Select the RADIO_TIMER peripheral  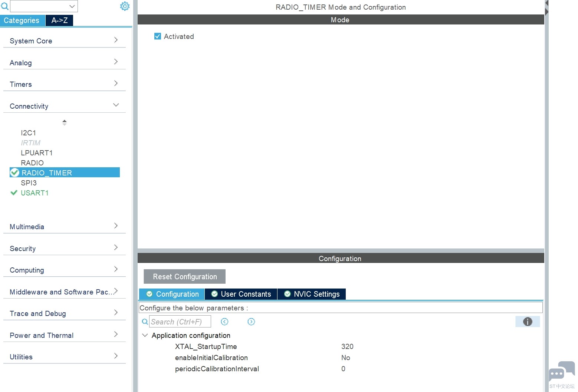tap(65, 172)
